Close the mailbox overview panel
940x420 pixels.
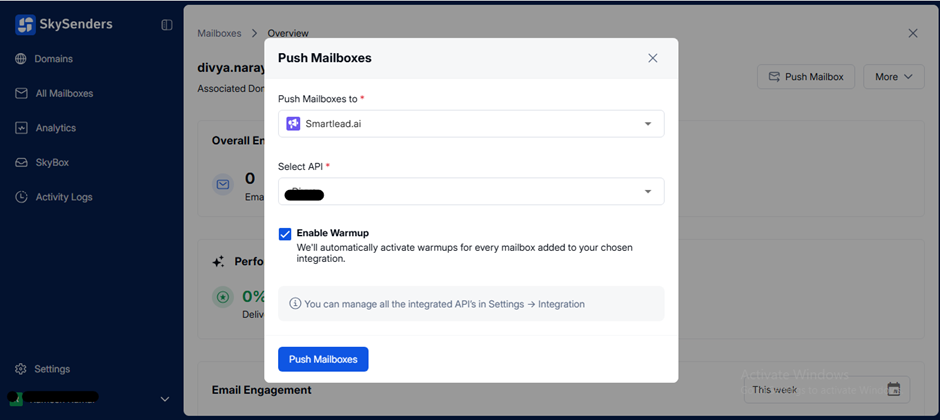(913, 34)
